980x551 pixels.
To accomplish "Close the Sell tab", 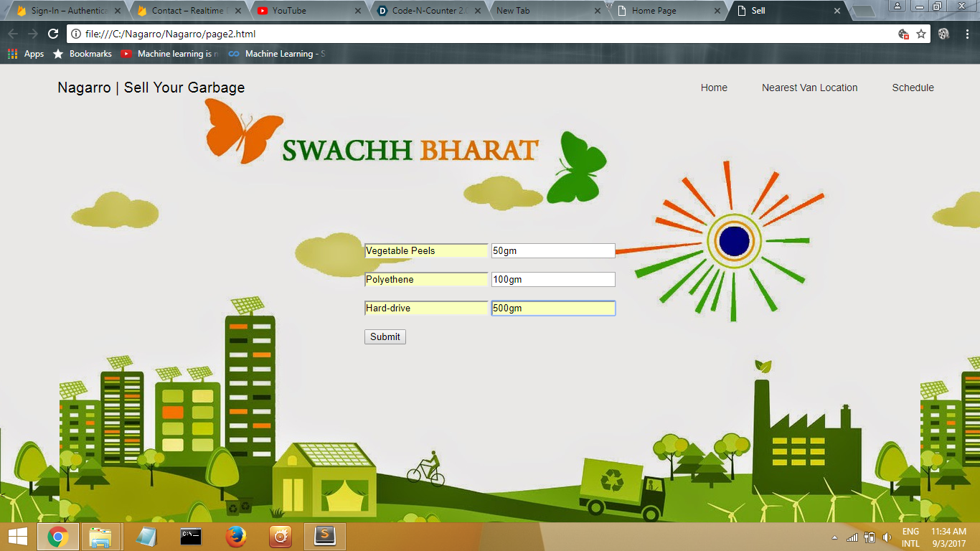I will (837, 11).
